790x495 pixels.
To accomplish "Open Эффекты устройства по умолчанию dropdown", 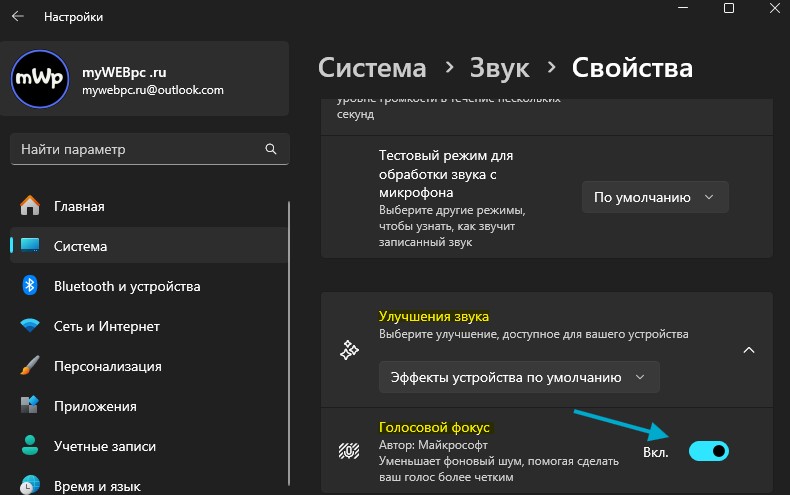I will pos(519,377).
